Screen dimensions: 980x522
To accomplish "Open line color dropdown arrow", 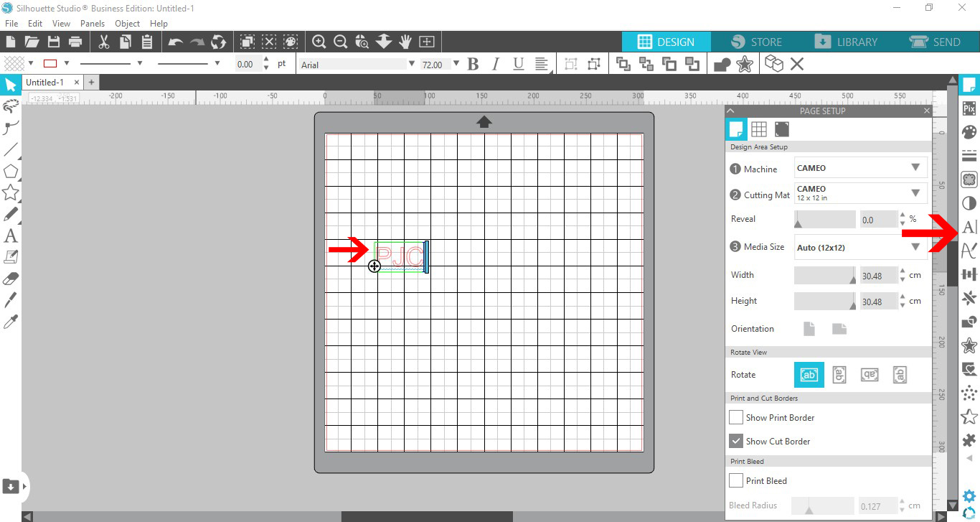I will (x=67, y=63).
